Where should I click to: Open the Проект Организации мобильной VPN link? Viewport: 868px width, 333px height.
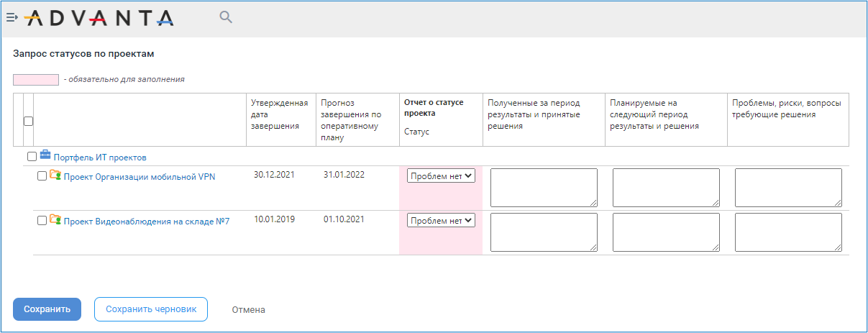[140, 177]
